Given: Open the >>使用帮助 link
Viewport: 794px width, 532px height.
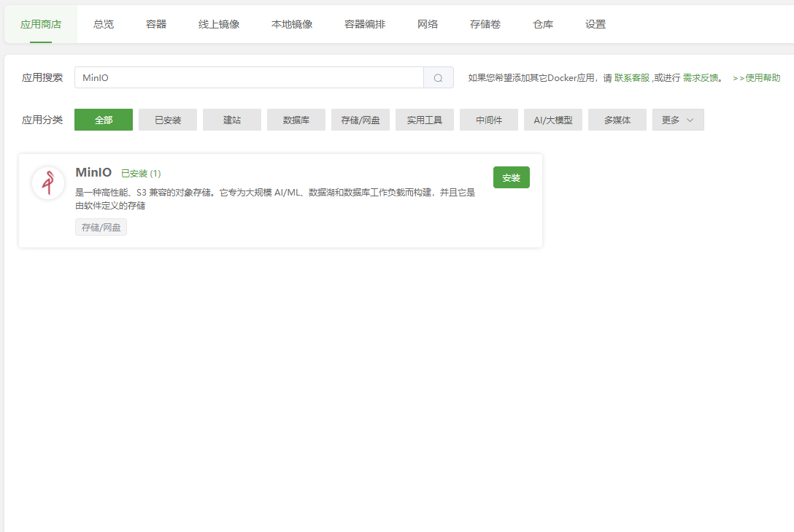Looking at the screenshot, I should (757, 78).
